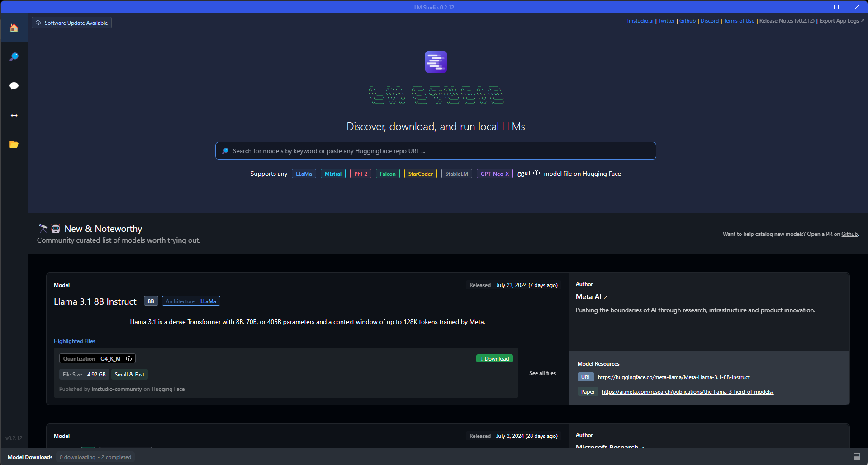868x465 pixels.
Task: Open the AI Chat sidebar icon
Action: click(x=14, y=86)
